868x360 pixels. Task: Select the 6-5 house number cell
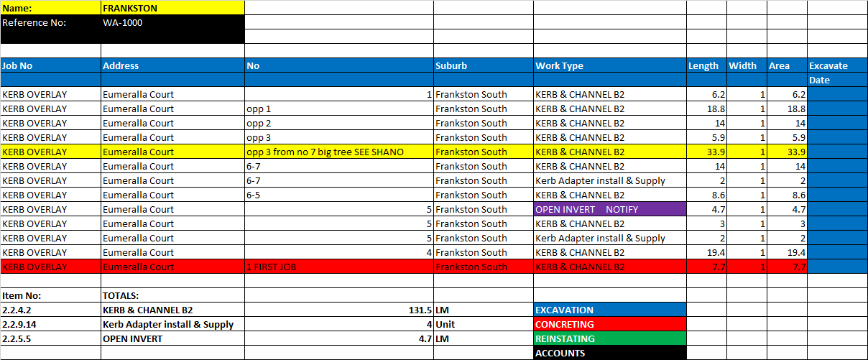(338, 195)
